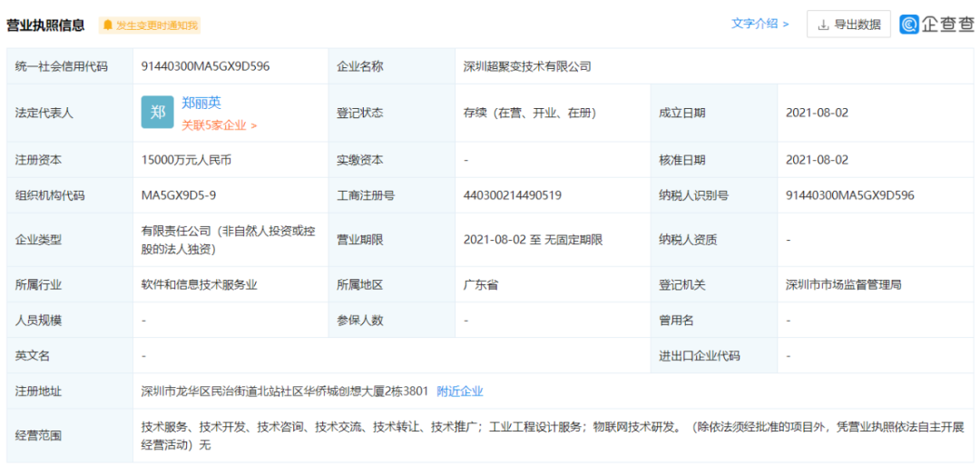Click the bell notification icon
This screenshot has height=466, width=980.
tap(107, 25)
